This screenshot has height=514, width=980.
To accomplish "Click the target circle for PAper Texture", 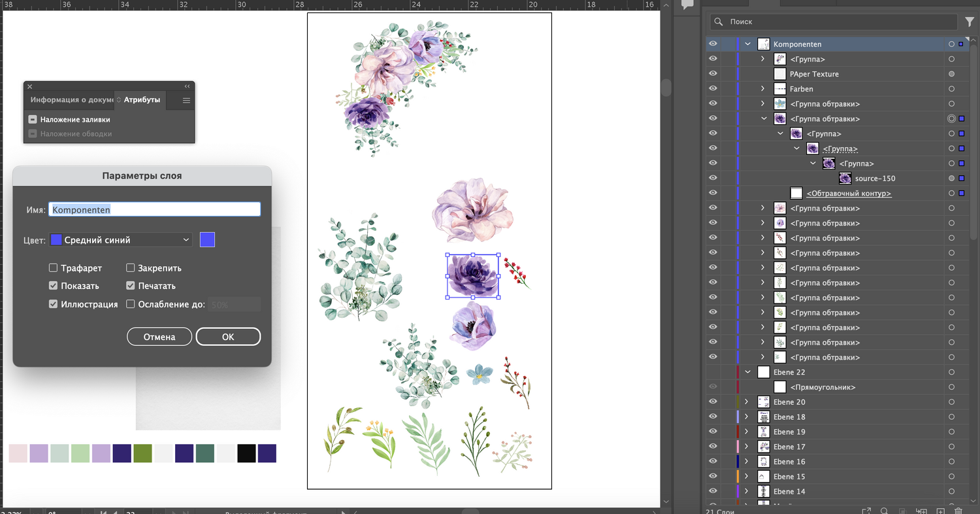I will coord(951,74).
